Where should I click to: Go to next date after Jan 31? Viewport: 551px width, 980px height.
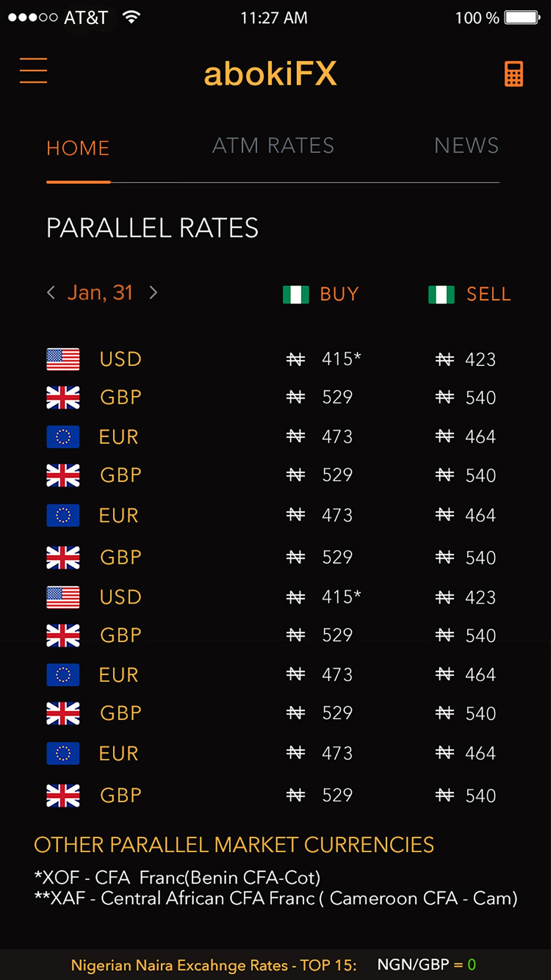153,292
